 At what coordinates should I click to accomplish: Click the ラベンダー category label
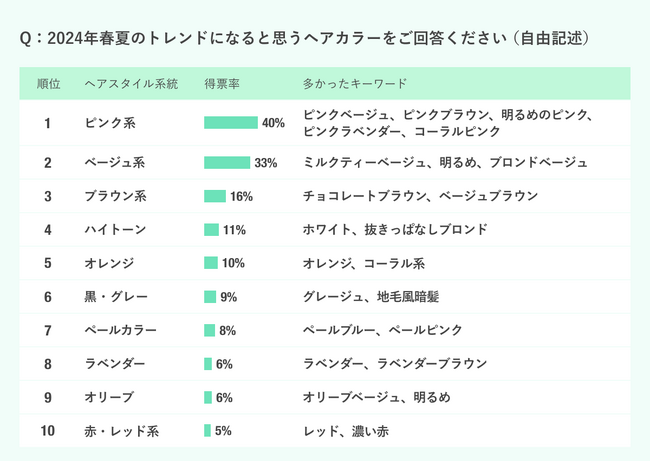click(115, 364)
